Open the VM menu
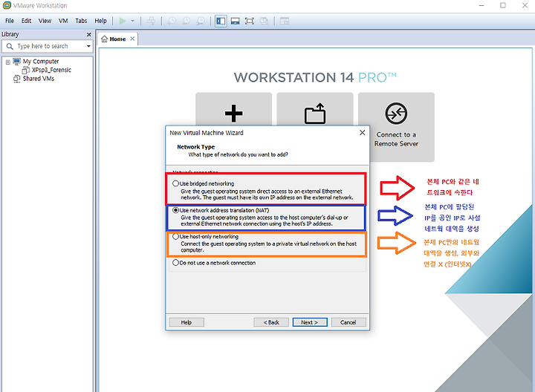Screen dimensions: 535x392 [63, 21]
